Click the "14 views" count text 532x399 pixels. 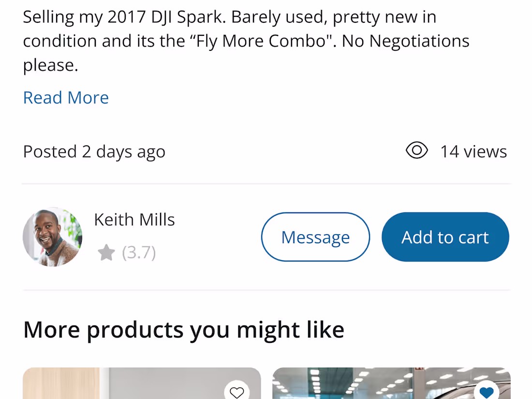[473, 151]
